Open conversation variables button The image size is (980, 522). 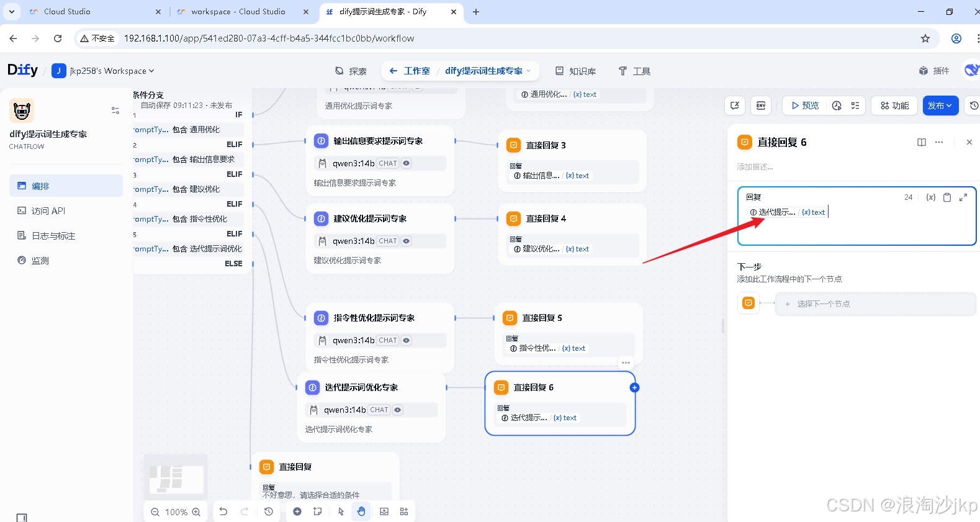(735, 106)
